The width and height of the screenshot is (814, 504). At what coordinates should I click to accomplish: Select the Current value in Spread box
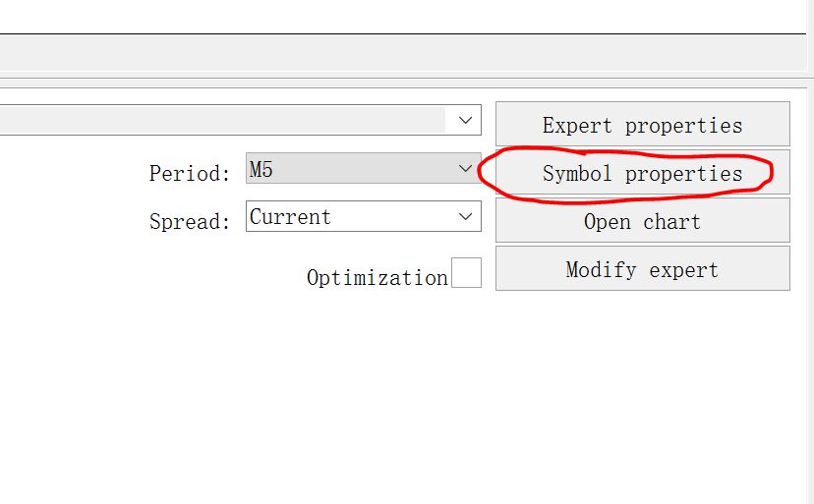(x=290, y=217)
